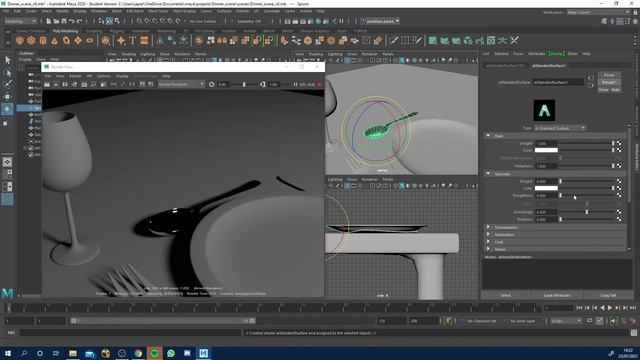Collapse the Base section
This screenshot has height=360, width=640.
[x=488, y=136]
